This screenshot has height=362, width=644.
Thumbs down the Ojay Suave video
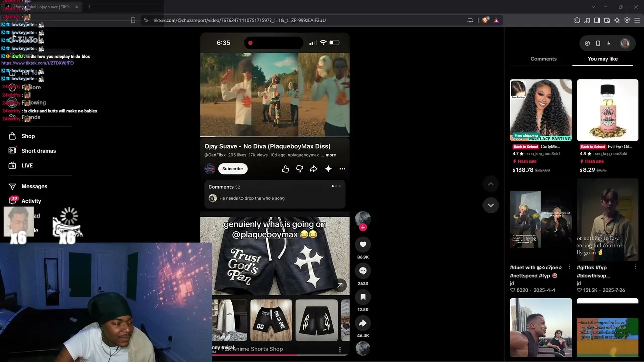pos(299,169)
